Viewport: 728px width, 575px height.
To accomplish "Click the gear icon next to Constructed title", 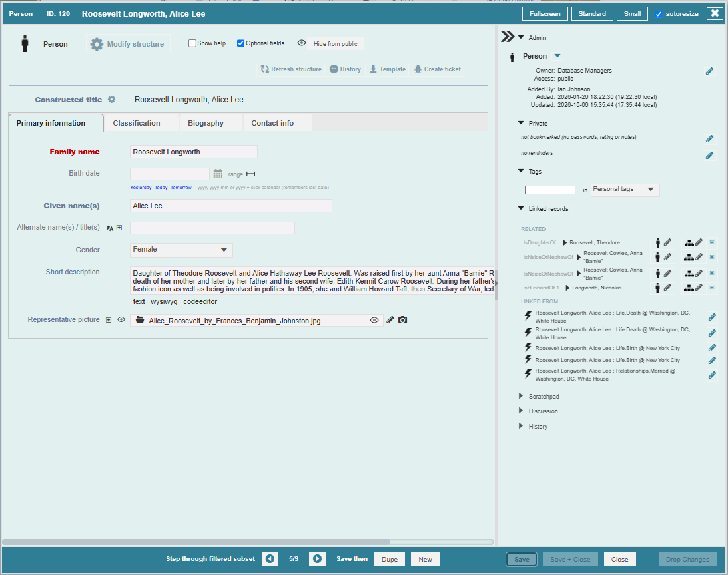I will pos(111,99).
